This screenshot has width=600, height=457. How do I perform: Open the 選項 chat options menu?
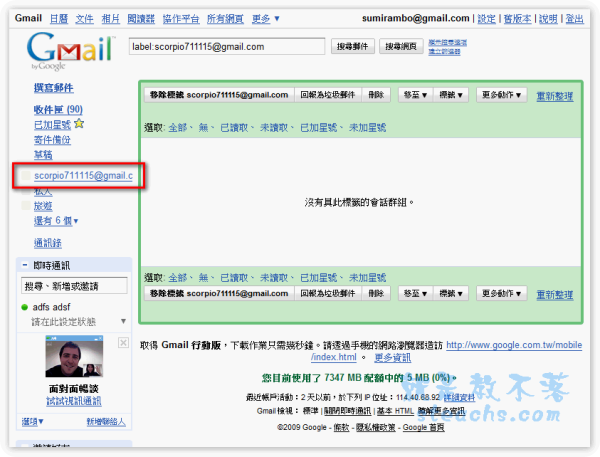33,421
